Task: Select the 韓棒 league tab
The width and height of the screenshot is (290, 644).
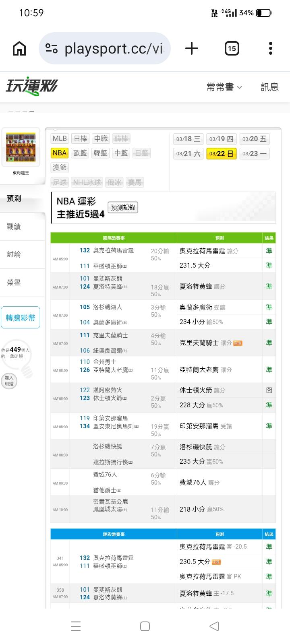Action: (x=121, y=138)
